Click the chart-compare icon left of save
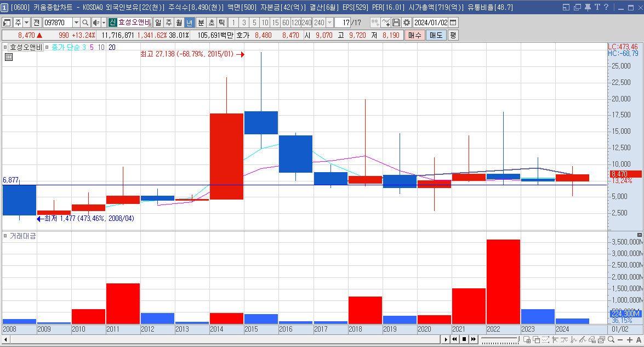 tap(375, 22)
